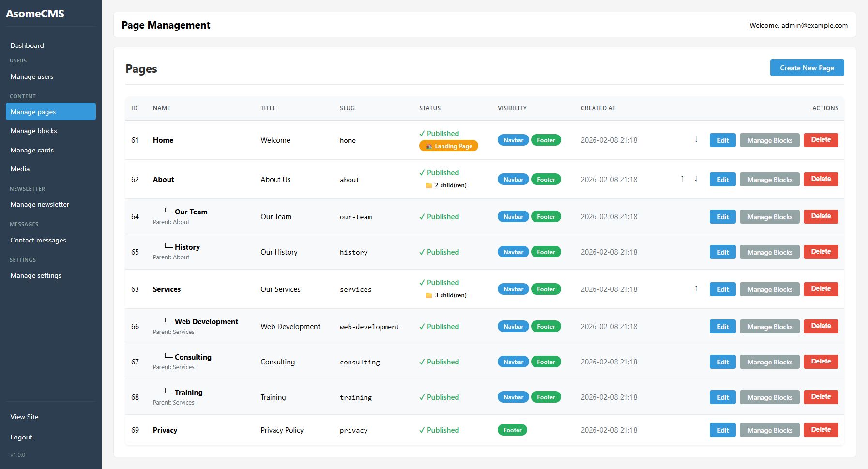Edit the Our Team page

pyautogui.click(x=722, y=217)
